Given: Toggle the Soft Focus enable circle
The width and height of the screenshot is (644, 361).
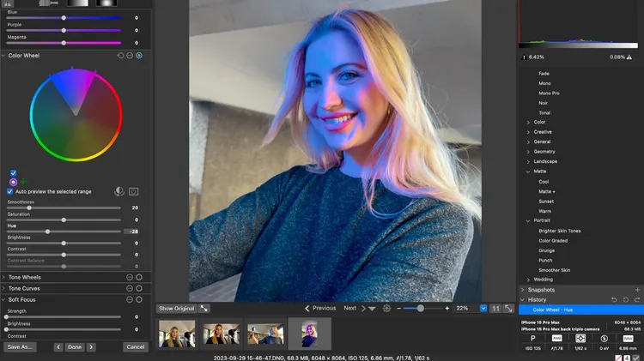Looking at the screenshot, I should tap(139, 300).
